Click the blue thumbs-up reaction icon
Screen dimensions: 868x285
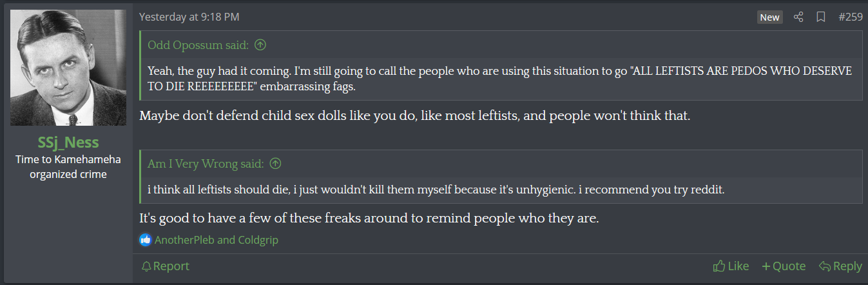146,240
